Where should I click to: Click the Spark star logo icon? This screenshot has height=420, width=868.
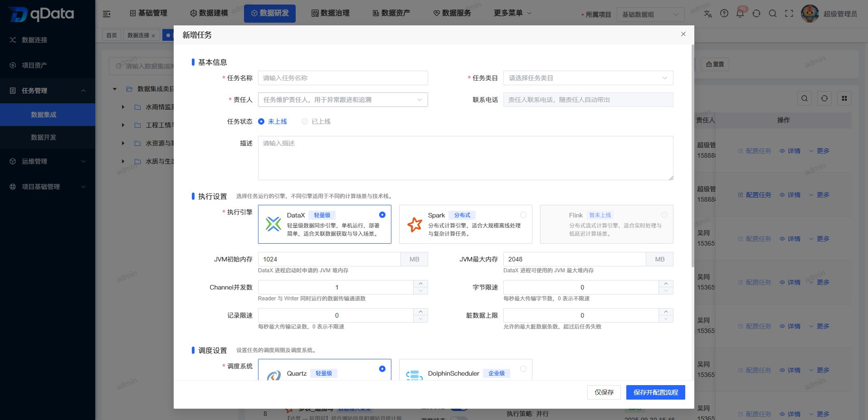(414, 224)
